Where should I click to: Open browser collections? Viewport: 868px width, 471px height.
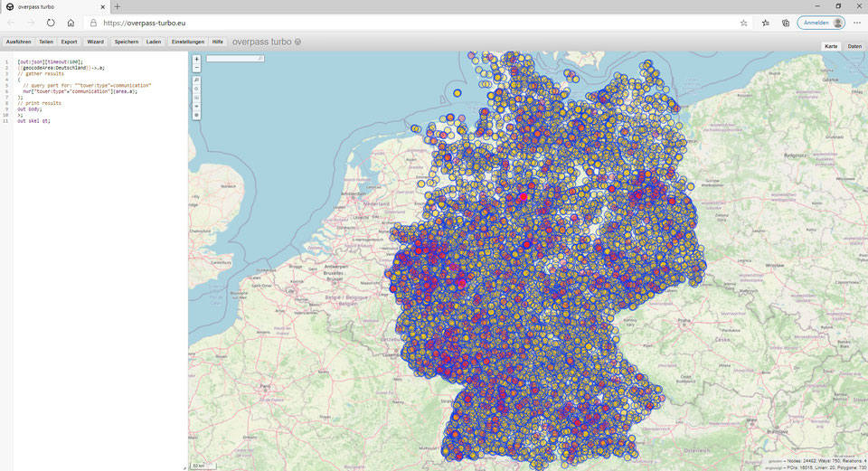(786, 23)
